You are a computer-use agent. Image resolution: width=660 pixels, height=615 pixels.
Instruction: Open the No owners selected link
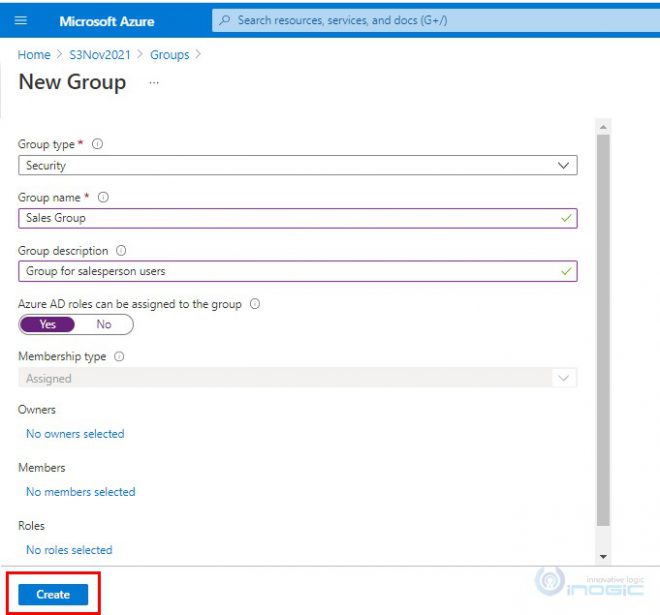(75, 434)
